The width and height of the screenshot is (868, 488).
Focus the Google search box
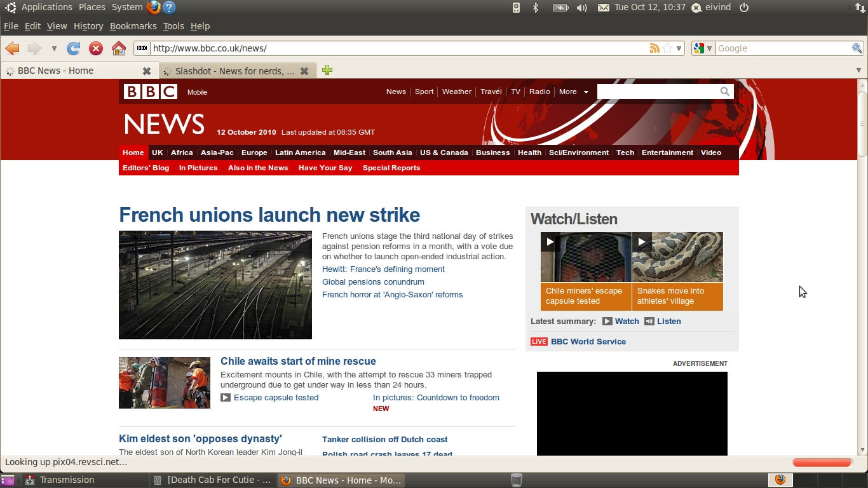[x=783, y=48]
